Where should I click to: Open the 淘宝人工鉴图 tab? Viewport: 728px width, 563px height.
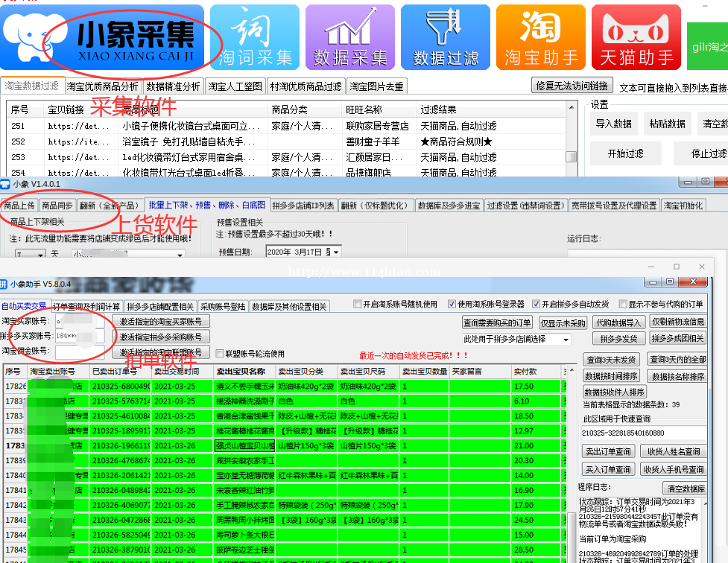tap(235, 86)
